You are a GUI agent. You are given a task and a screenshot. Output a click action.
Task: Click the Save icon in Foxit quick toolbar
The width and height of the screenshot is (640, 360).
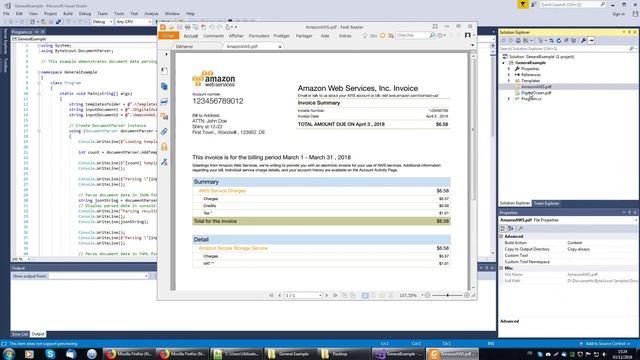pos(179,27)
